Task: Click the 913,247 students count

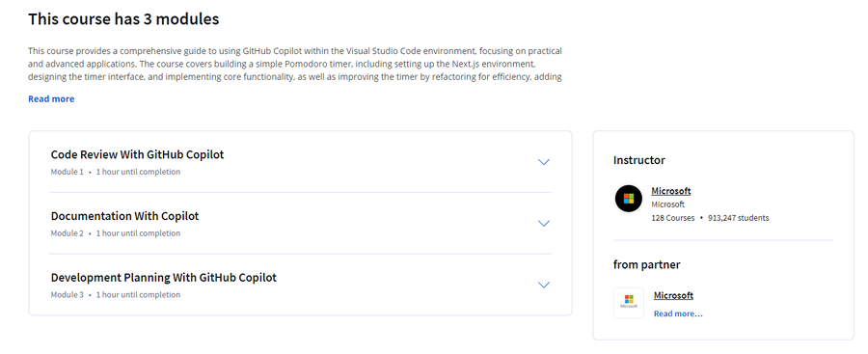Action: (x=739, y=218)
